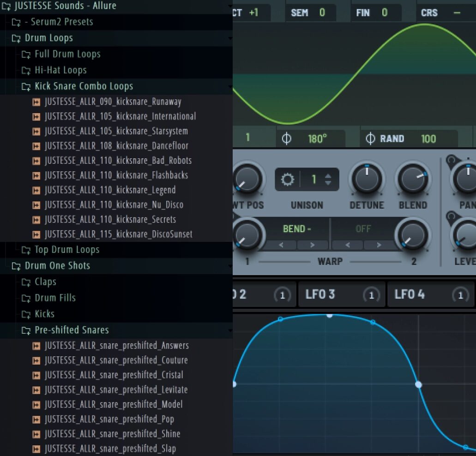Select JUSTESSE_ALLR_090_kicksnare_Runaway file name
This screenshot has width=476, height=456.
113,102
